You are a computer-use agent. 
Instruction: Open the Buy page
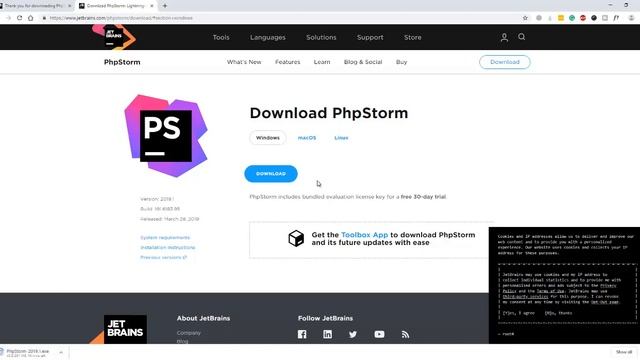coord(402,62)
